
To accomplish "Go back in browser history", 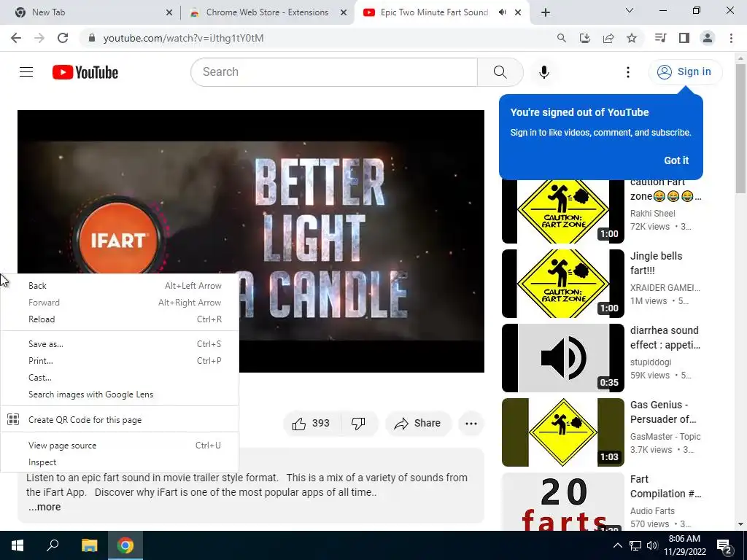I will tap(16, 38).
